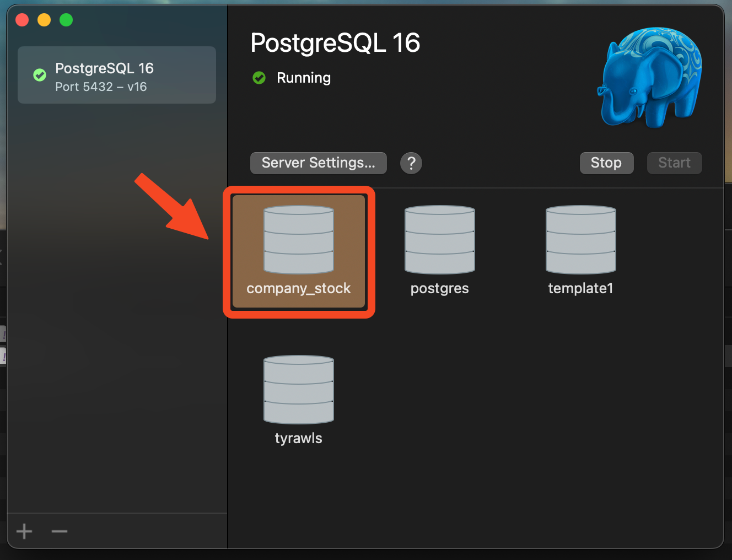
Task: Click the 'PostgreSQL 16' main heading
Action: point(335,43)
